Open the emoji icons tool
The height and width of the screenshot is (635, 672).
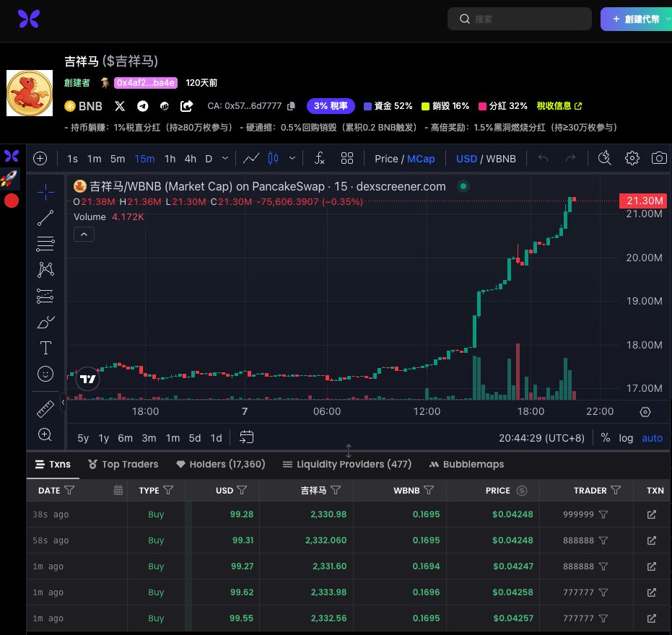pyautogui.click(x=45, y=374)
